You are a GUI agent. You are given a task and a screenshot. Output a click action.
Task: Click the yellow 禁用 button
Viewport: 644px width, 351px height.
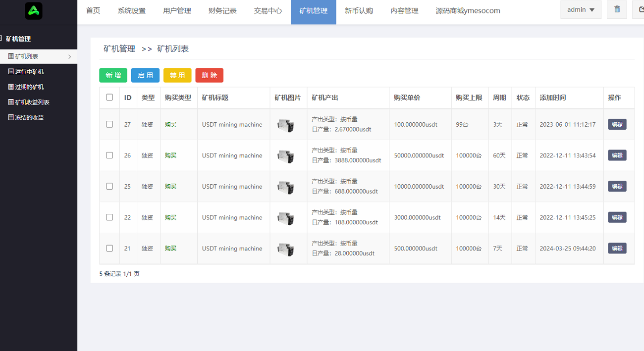point(177,75)
